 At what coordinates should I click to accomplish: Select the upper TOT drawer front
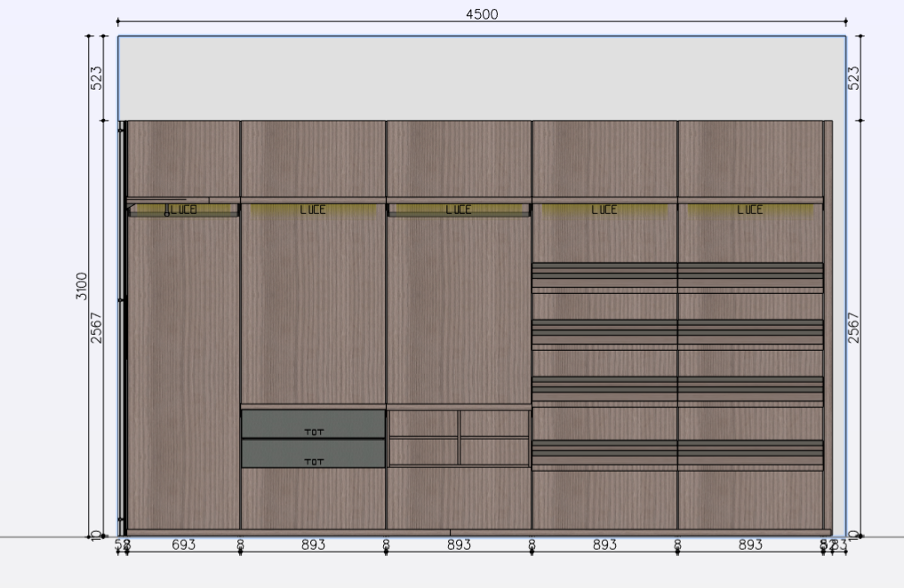pos(313,424)
